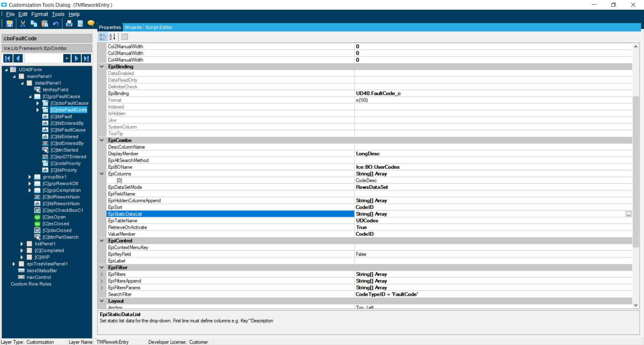644x345 pixels.
Task: Open control navigator combo dropdown arrow
Action: coord(67,58)
